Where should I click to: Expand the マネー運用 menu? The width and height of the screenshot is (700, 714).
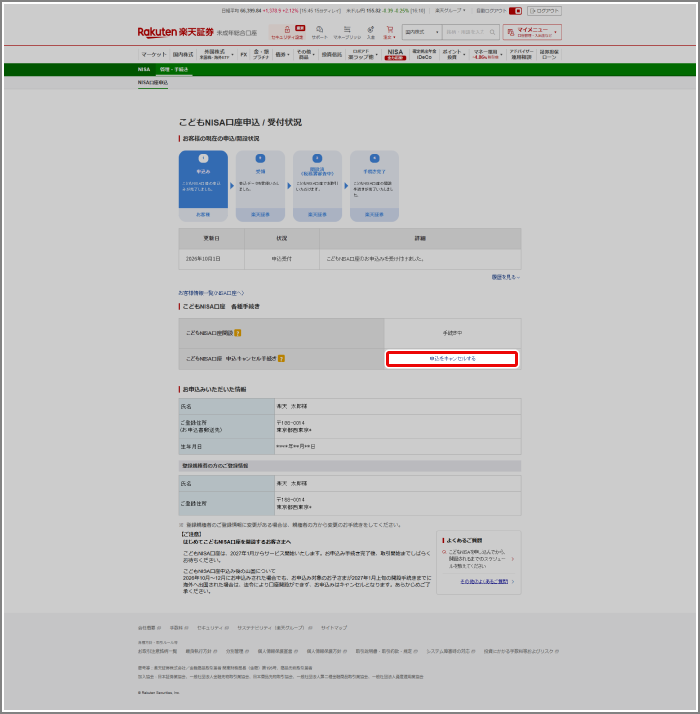click(487, 54)
